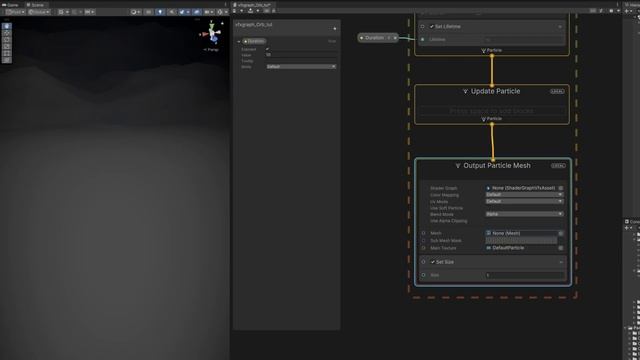Click the Shader Graph None field

coord(522,188)
